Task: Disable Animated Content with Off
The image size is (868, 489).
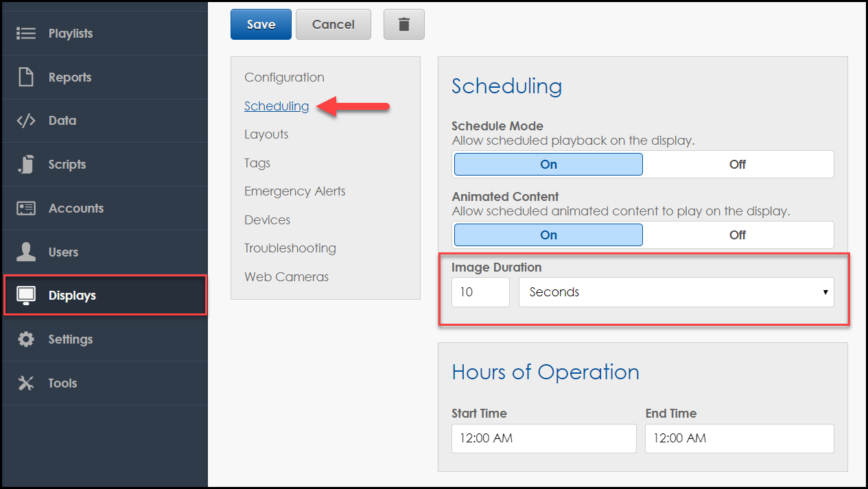Action: [738, 235]
